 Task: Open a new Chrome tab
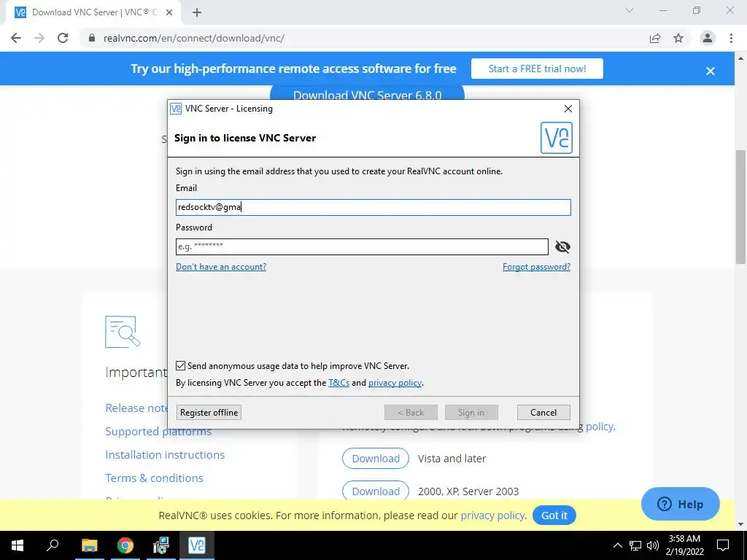(x=197, y=12)
